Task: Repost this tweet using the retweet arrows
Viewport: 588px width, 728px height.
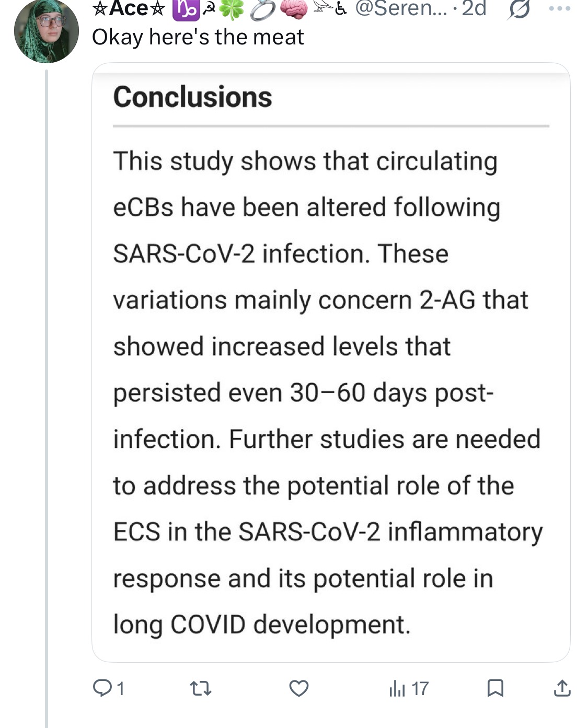Action: coord(201,688)
